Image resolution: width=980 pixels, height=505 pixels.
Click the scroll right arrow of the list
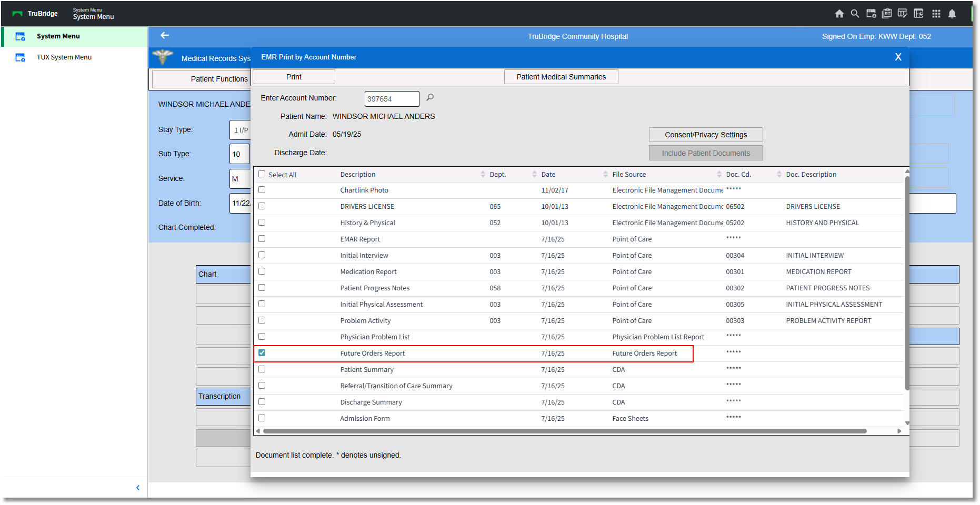click(899, 431)
